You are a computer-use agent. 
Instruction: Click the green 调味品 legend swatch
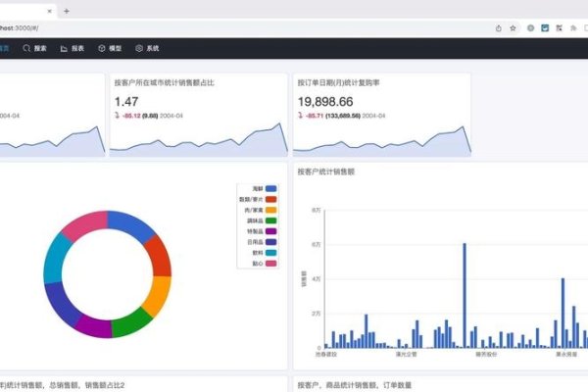(270, 220)
